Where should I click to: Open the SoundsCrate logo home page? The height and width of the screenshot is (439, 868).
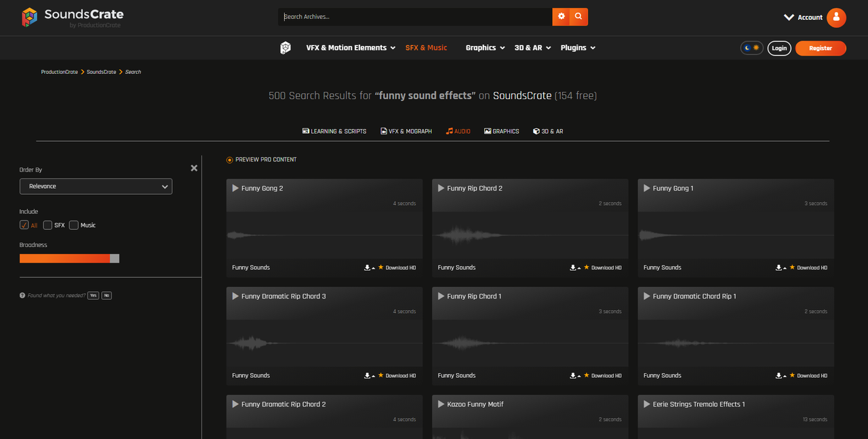pos(73,17)
